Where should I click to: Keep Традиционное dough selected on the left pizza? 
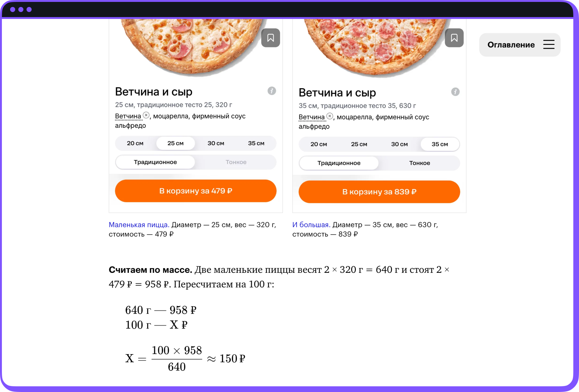click(x=155, y=162)
